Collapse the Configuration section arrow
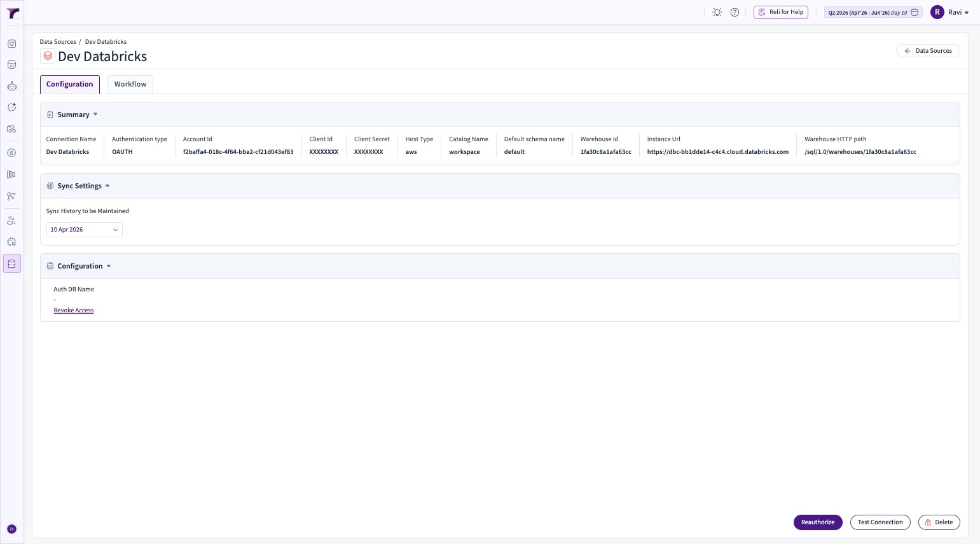This screenshot has width=980, height=544. [109, 266]
